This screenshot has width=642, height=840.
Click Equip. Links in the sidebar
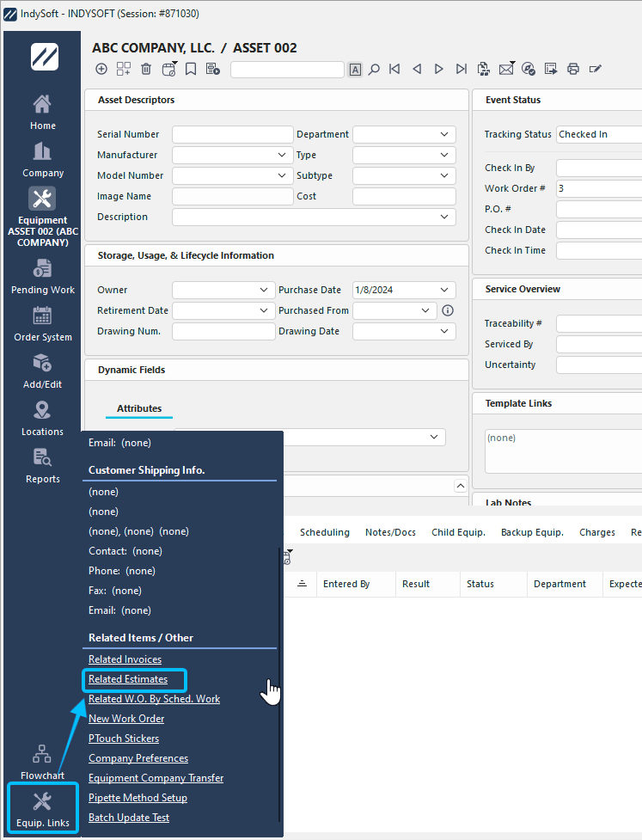pyautogui.click(x=42, y=809)
